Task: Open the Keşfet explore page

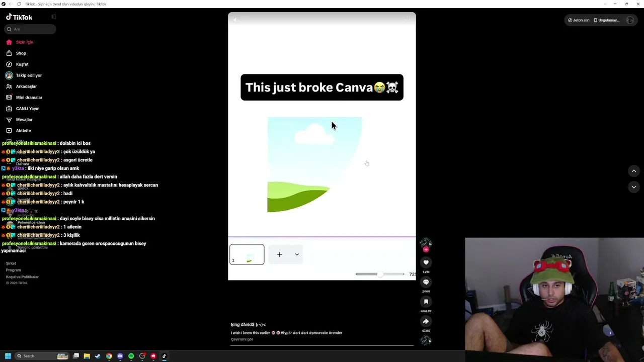Action: pos(18,64)
